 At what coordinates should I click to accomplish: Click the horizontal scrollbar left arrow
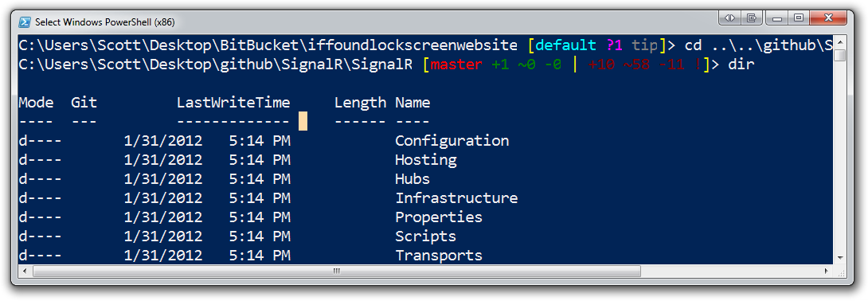(x=25, y=271)
